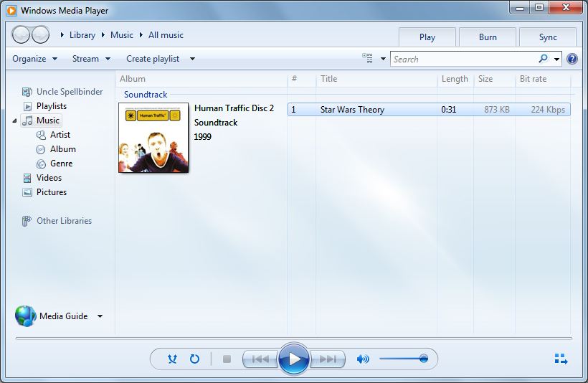Sort by the Album column header
Screen dimensions: 588x383
click(x=201, y=79)
